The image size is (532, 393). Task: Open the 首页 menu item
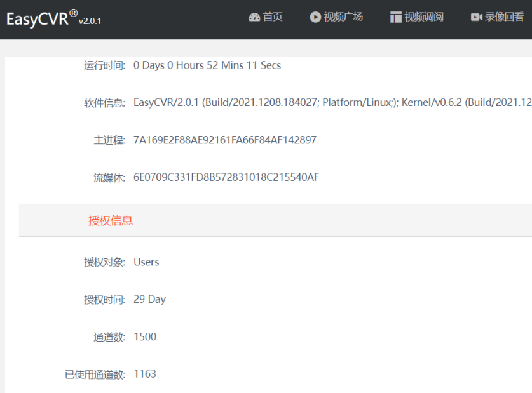tap(273, 17)
